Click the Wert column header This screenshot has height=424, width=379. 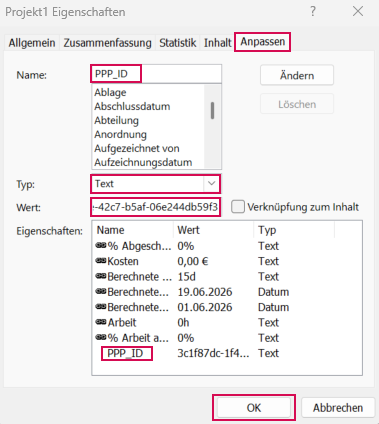coord(213,230)
